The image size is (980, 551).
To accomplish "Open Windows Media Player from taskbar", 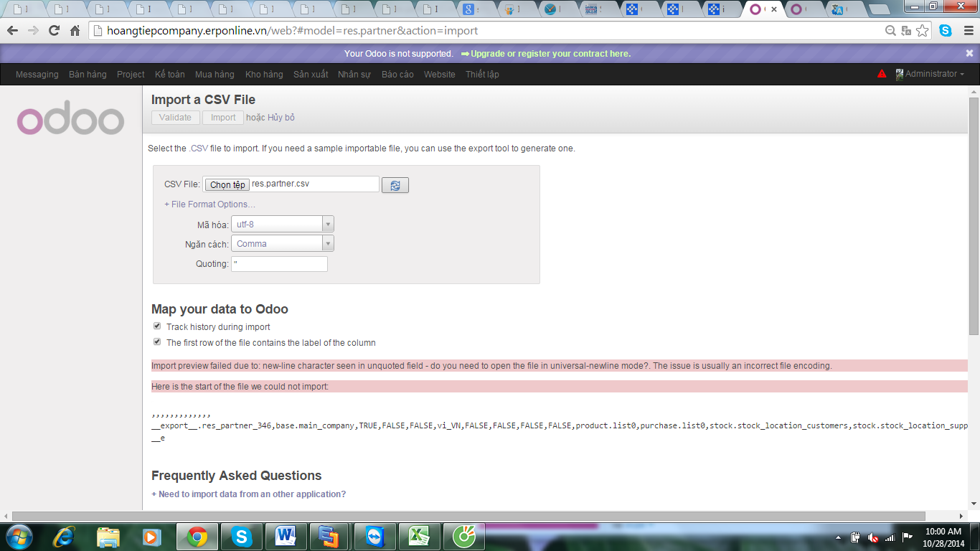I will pos(151,537).
